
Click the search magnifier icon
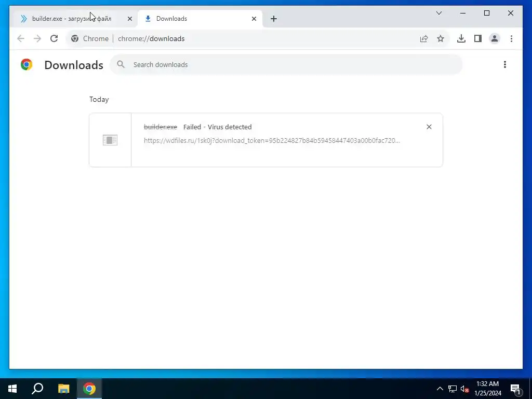(x=121, y=64)
